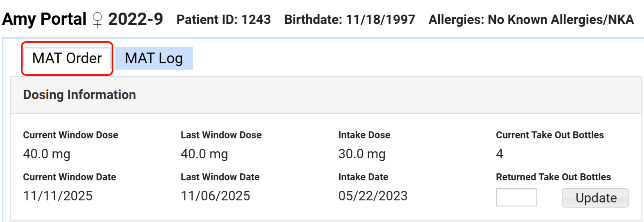Select the Last Window Date 11/06/2025
644x222 pixels.
[215, 196]
